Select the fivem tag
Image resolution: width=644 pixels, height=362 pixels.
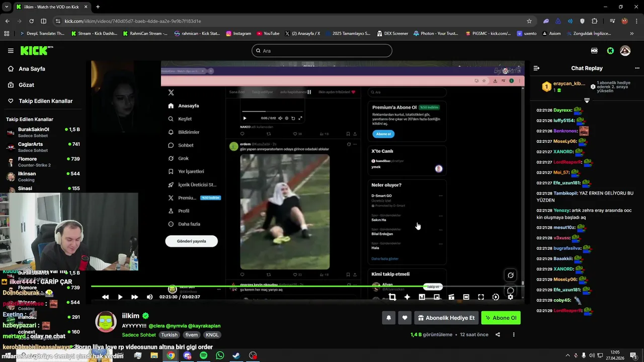pos(191,335)
